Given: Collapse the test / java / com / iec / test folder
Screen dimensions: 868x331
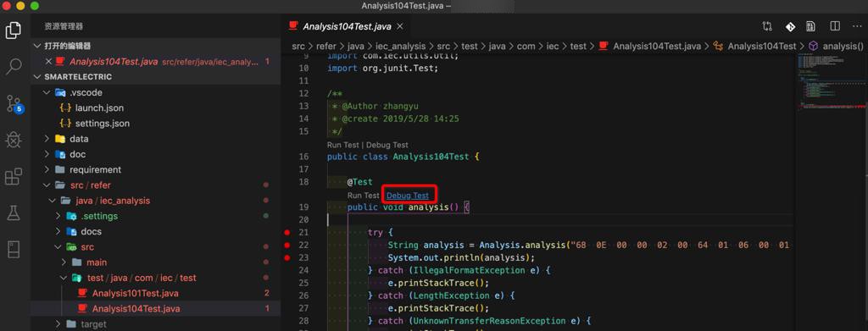Looking at the screenshot, I should pos(63,278).
